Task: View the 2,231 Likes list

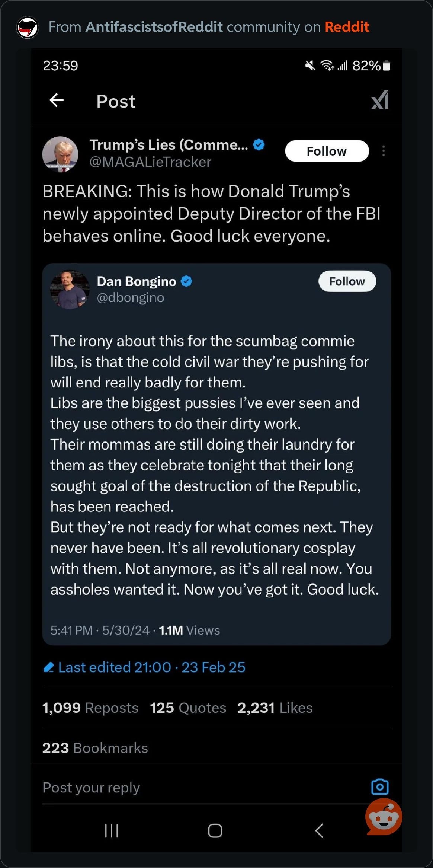Action: coord(275,708)
